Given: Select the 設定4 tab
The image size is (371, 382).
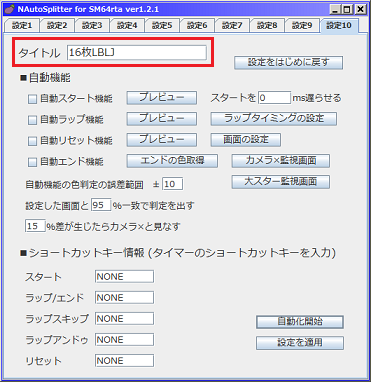Looking at the screenshot, I should [x=127, y=26].
